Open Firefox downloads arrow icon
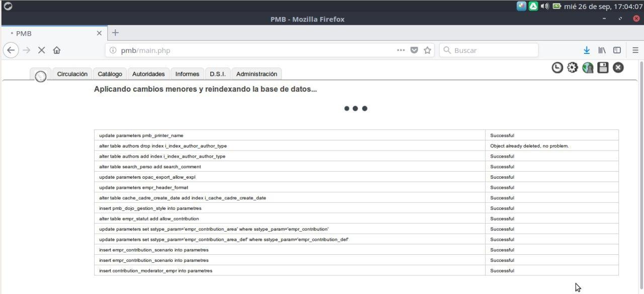 point(587,50)
